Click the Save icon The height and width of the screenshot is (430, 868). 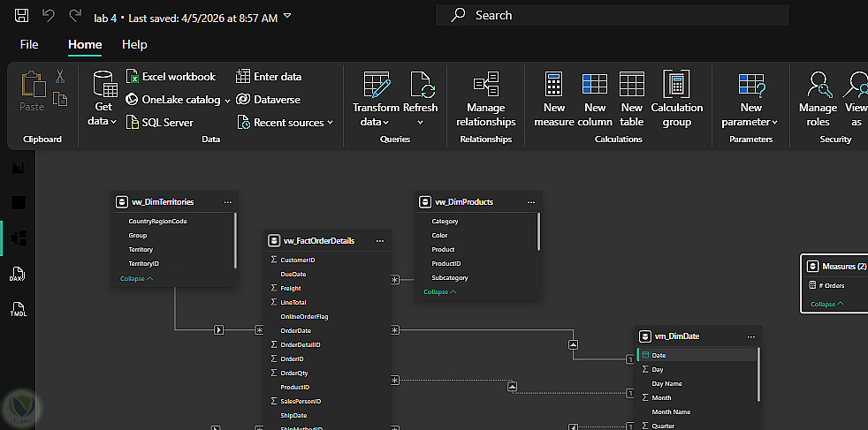pos(22,16)
